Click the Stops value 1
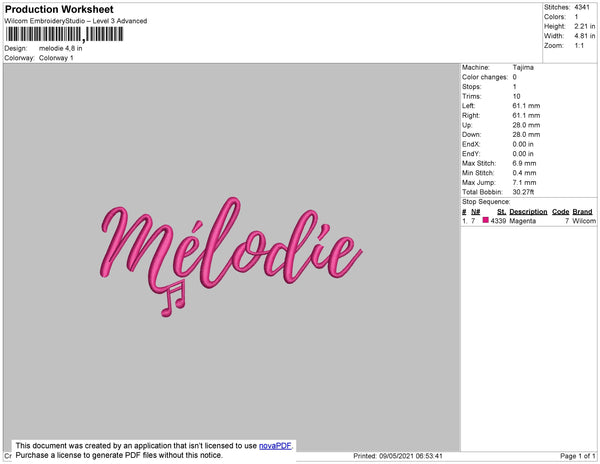 pyautogui.click(x=515, y=87)
